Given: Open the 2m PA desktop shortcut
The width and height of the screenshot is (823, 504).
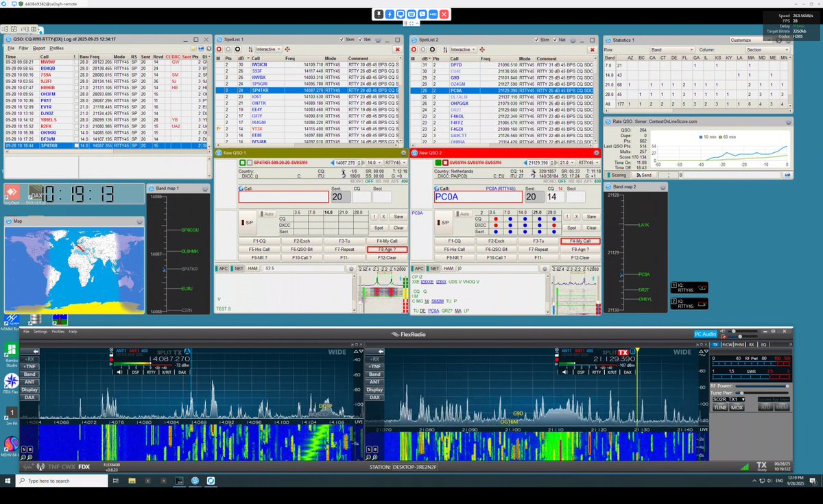Looking at the screenshot, I should [10, 416].
